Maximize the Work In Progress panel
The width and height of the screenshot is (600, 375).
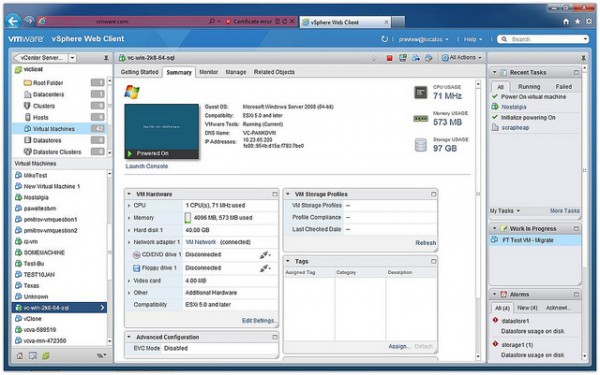[x=576, y=228]
